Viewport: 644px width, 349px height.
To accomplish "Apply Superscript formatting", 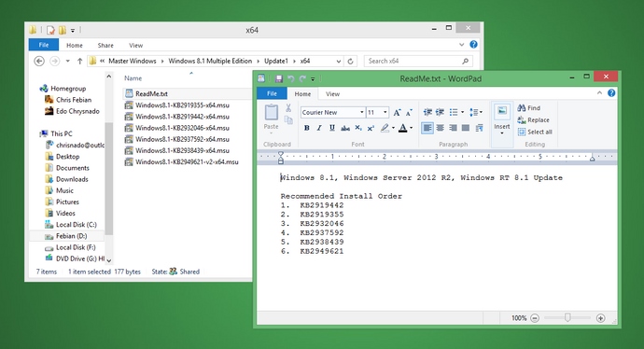I will coord(371,128).
